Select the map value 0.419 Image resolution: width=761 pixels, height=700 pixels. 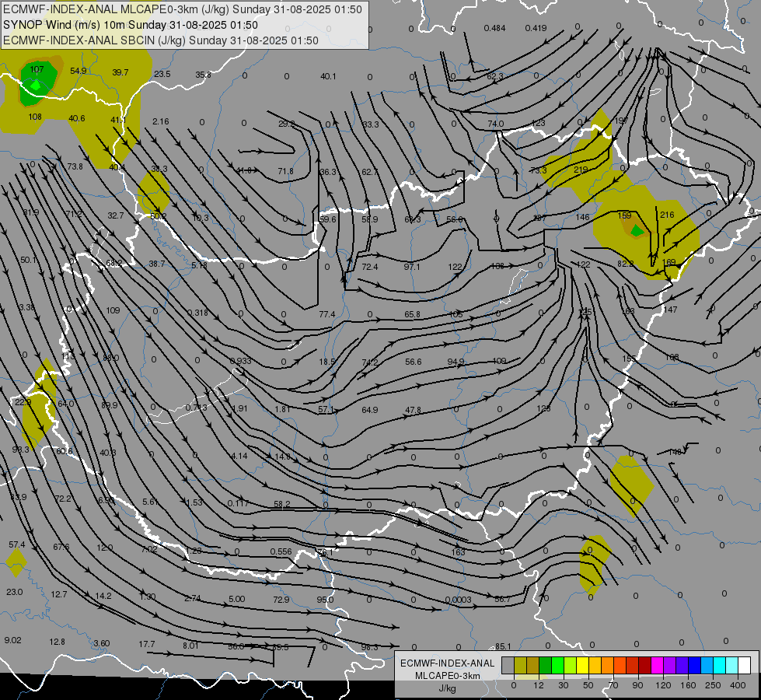(x=536, y=28)
